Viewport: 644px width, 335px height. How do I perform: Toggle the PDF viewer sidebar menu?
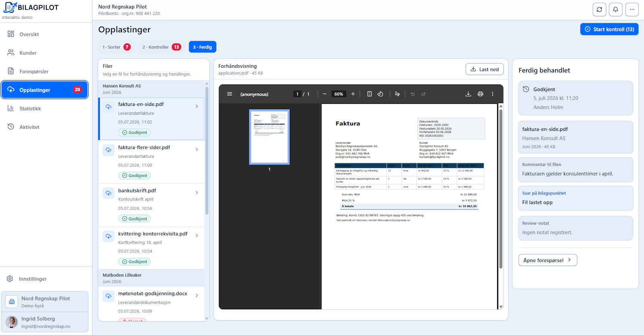pyautogui.click(x=229, y=94)
